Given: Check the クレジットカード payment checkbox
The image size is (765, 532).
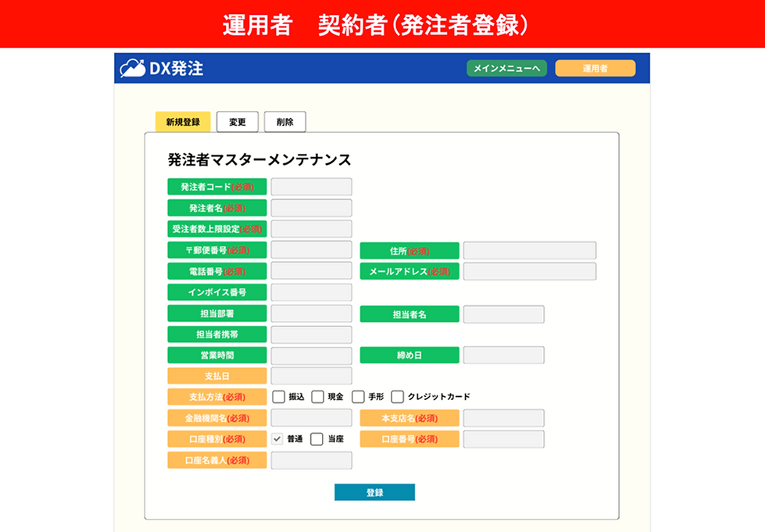Looking at the screenshot, I should [398, 397].
